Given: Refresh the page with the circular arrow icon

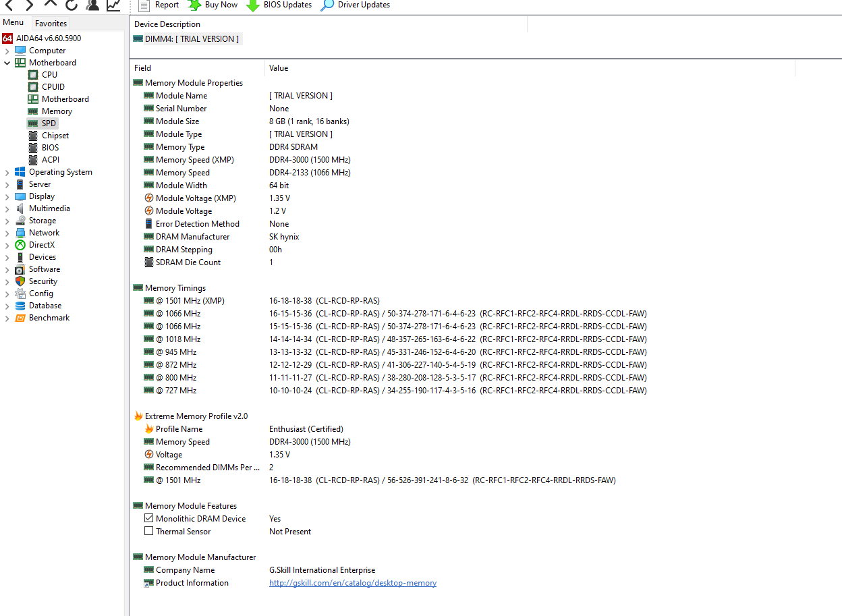Looking at the screenshot, I should [72, 5].
